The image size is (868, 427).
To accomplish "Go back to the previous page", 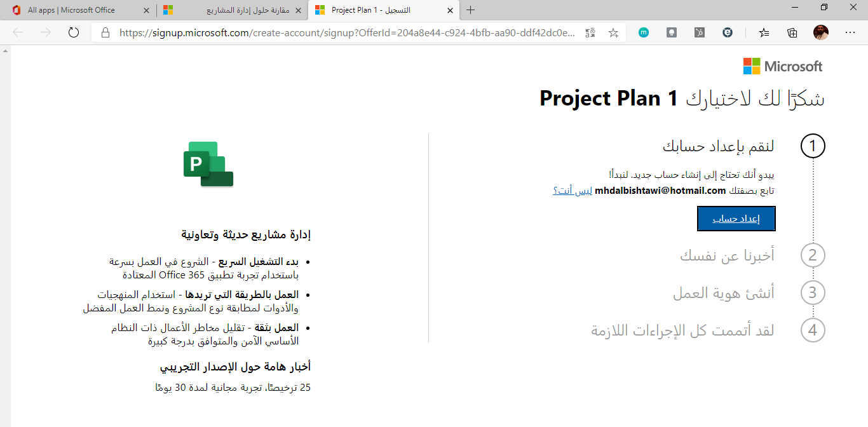I will 18,32.
